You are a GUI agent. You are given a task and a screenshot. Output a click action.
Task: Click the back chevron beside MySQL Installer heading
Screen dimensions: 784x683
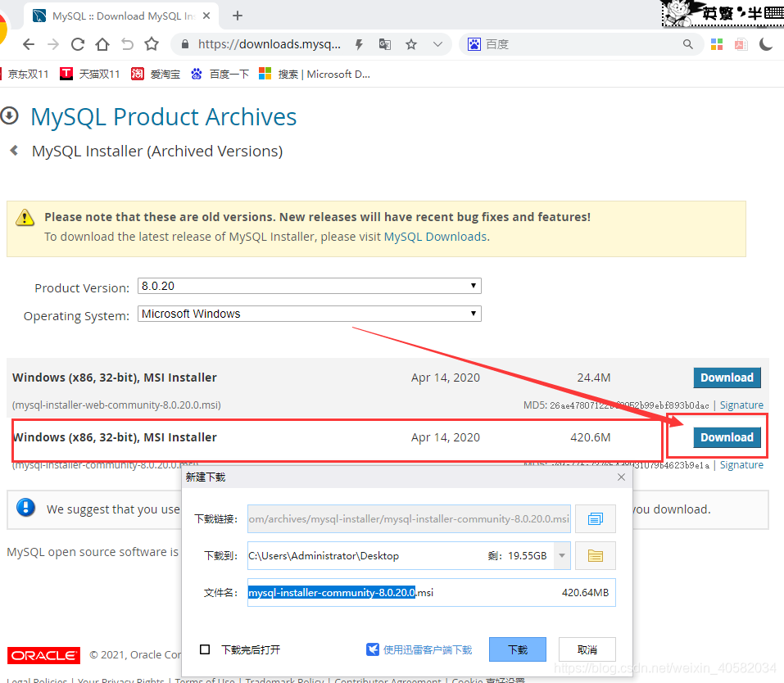pos(15,150)
